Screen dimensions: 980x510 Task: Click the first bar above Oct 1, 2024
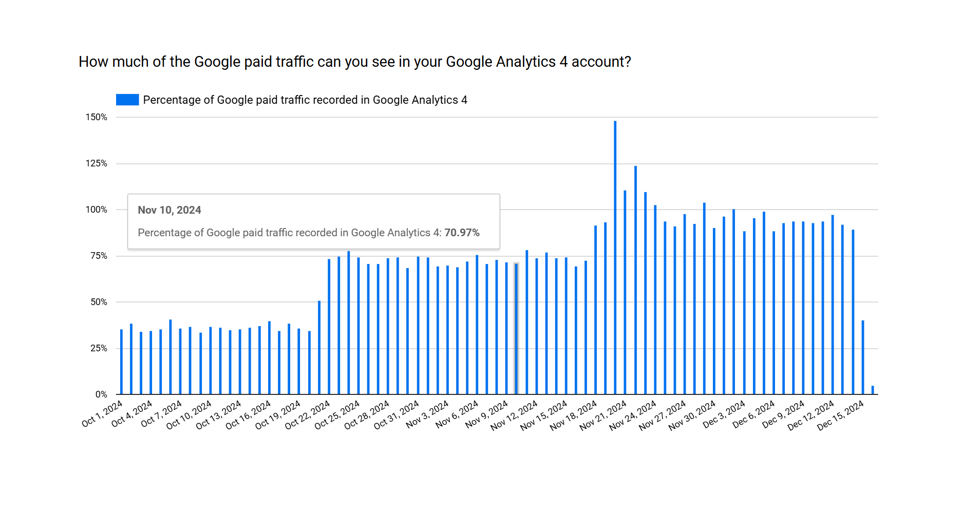pyautogui.click(x=121, y=362)
